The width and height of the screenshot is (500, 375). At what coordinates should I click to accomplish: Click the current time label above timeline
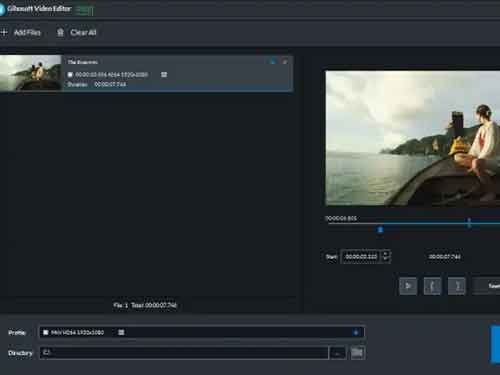tap(341, 218)
